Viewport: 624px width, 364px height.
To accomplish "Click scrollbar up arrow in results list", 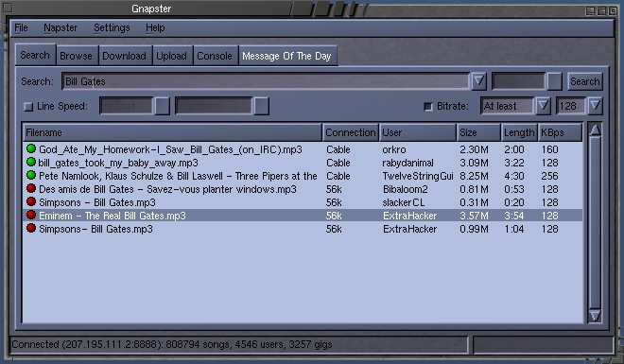I will pyautogui.click(x=595, y=130).
